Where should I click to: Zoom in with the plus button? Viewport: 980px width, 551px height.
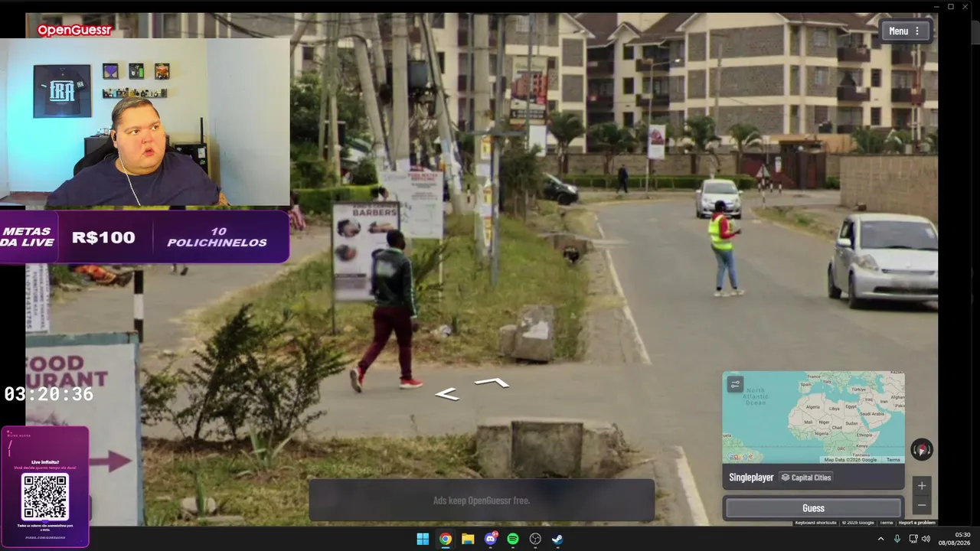point(922,485)
